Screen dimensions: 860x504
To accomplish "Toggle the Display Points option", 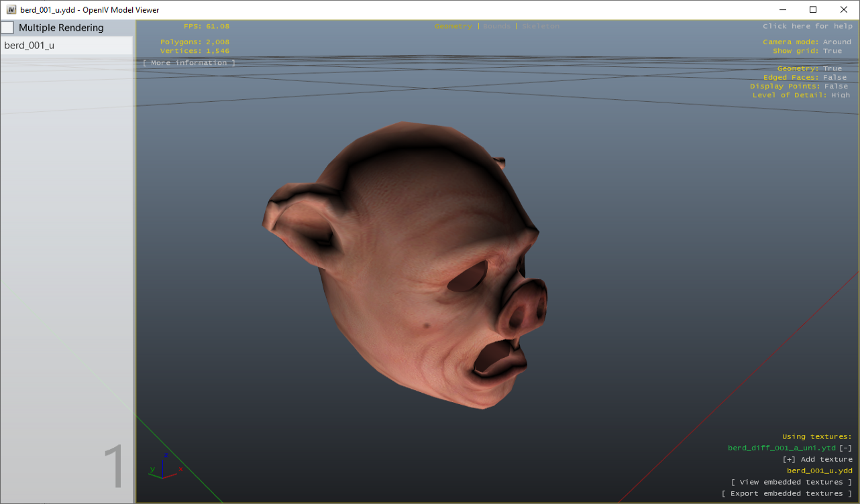I will coord(835,86).
